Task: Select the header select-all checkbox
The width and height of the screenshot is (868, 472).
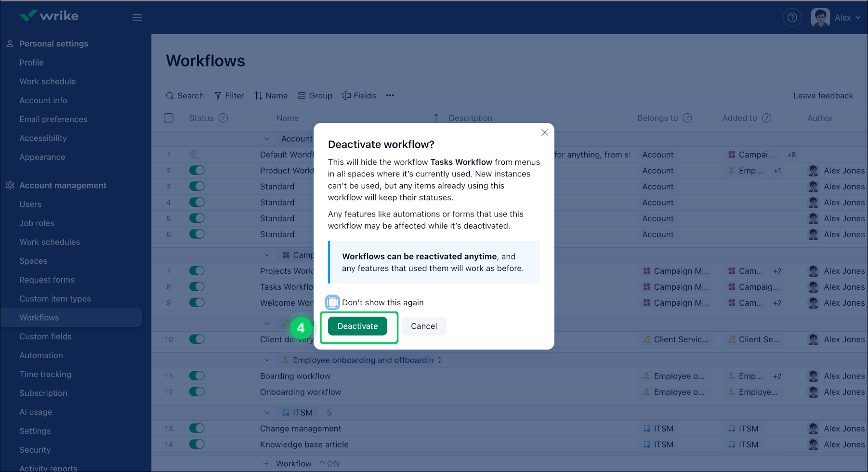Action: (168, 118)
